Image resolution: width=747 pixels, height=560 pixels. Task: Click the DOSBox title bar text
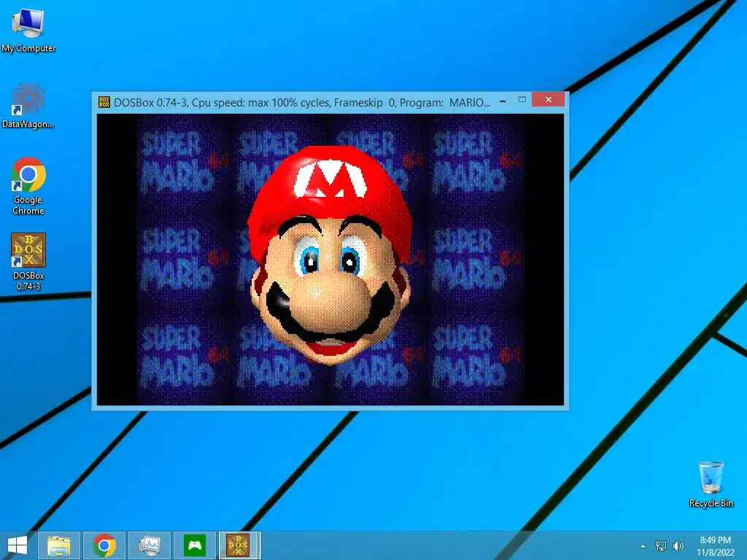tap(302, 103)
